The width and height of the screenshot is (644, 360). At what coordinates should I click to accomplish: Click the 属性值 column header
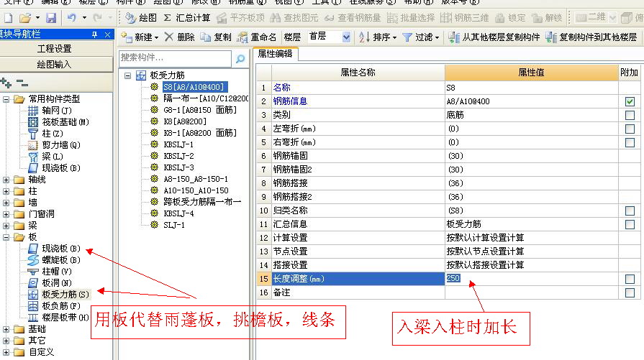coord(531,73)
